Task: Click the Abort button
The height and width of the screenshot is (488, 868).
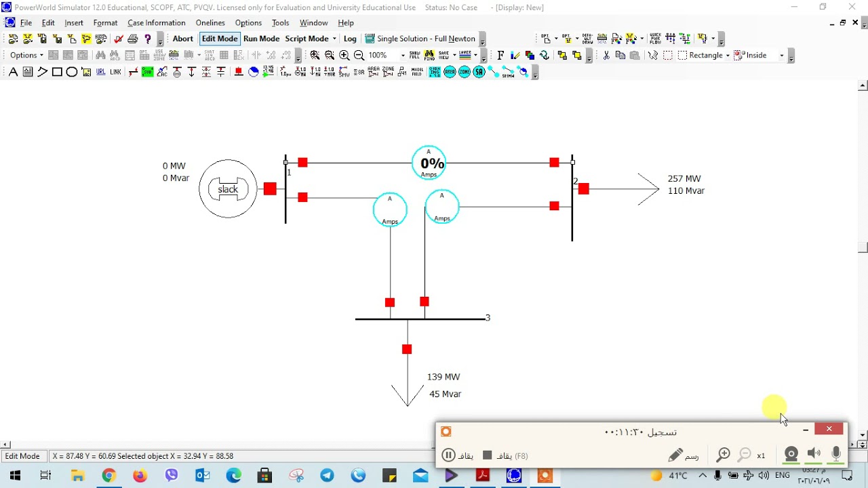Action: click(182, 39)
